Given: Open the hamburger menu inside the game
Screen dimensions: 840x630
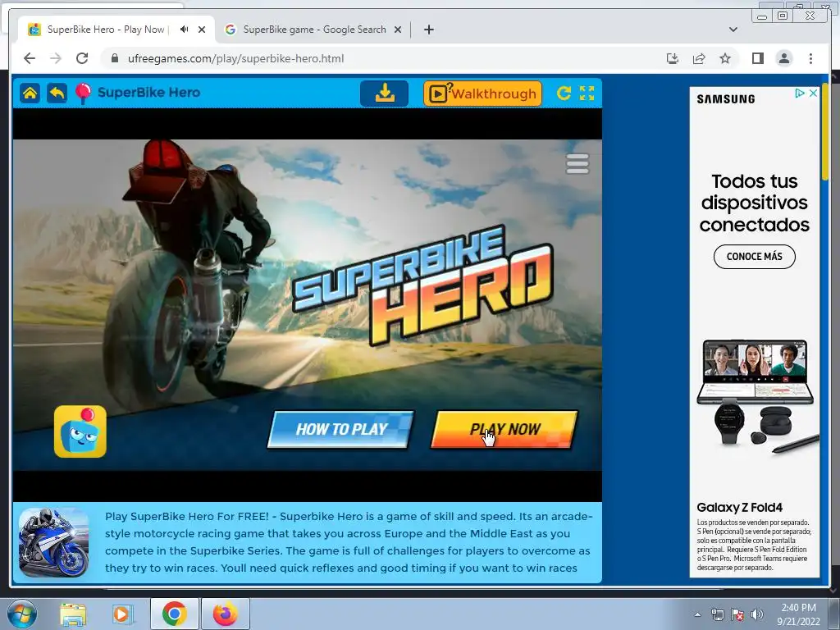Looking at the screenshot, I should [577, 164].
